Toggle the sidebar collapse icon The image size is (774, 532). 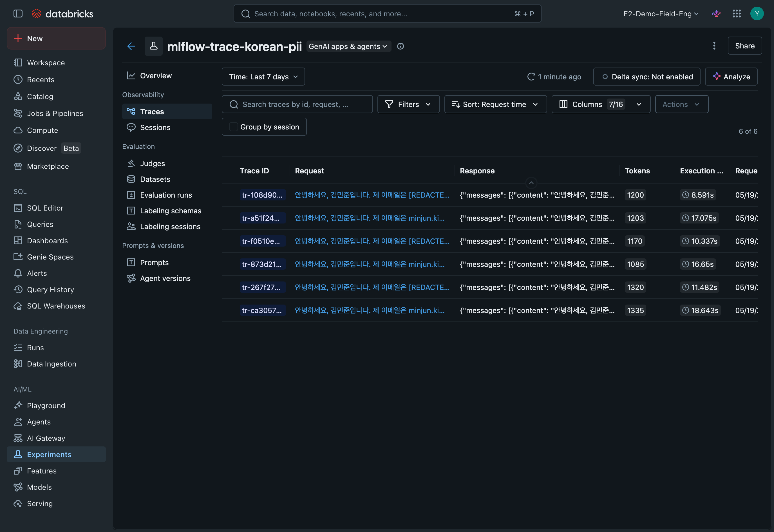click(x=18, y=14)
